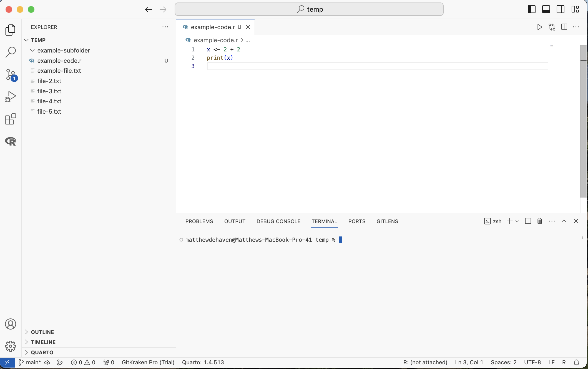This screenshot has height=369, width=588.
Task: Click R: (not attached) status item
Action: (425, 362)
